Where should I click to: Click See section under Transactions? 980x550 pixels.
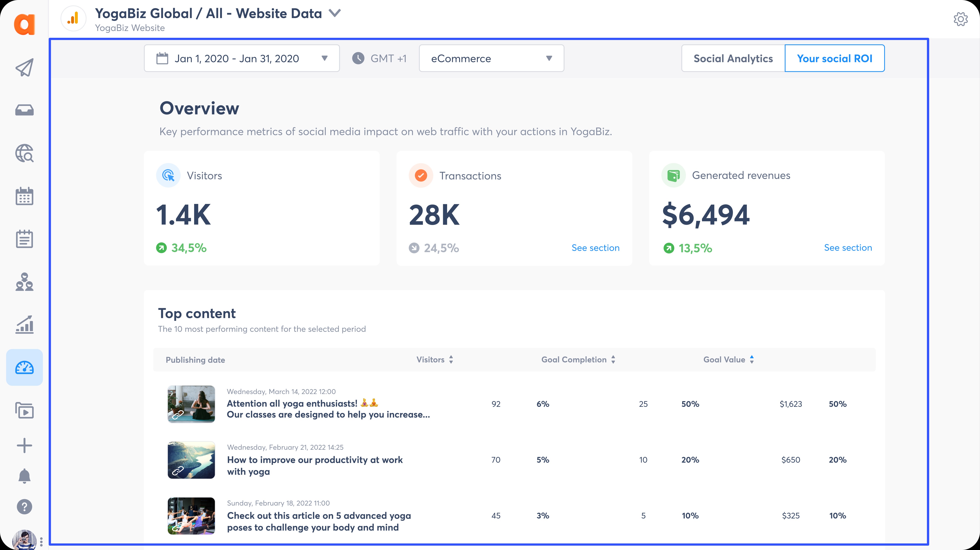click(x=595, y=248)
